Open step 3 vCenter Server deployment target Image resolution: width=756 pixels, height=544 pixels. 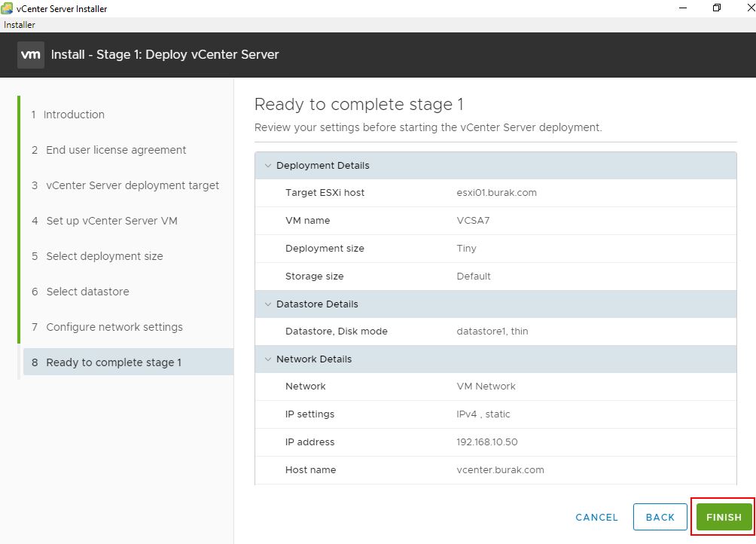click(125, 185)
